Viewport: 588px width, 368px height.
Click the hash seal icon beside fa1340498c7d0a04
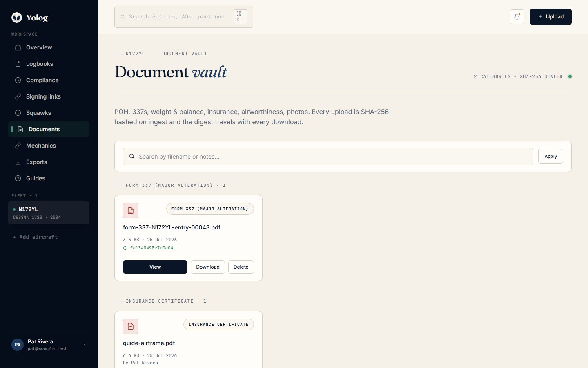125,248
